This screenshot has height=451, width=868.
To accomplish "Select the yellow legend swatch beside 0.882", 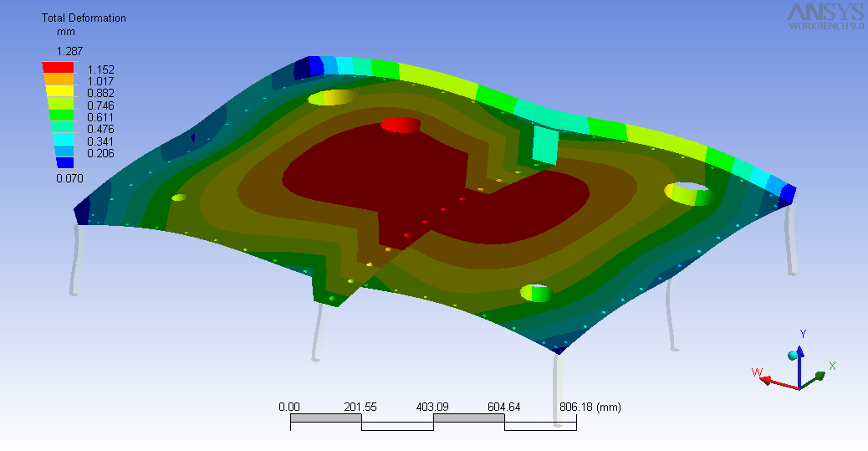I will click(x=59, y=91).
